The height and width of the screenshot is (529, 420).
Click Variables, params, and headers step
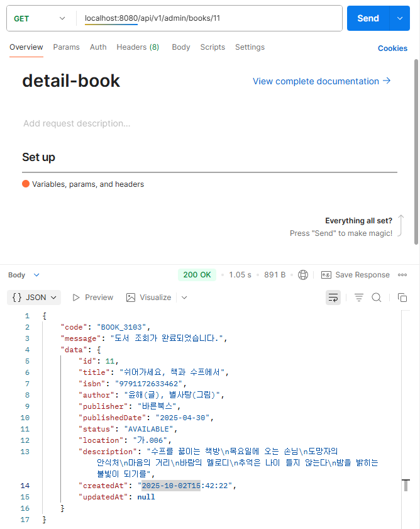click(x=88, y=184)
